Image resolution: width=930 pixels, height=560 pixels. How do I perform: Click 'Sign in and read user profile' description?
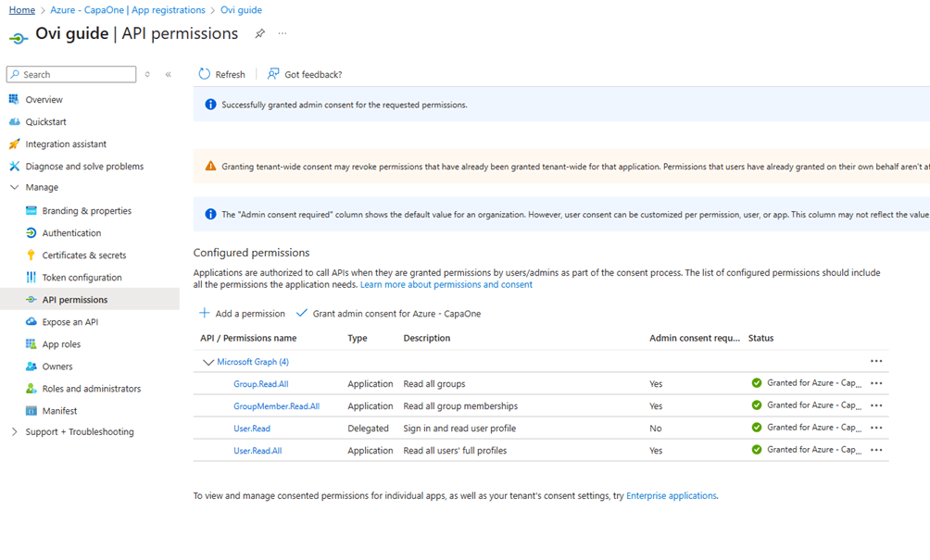(x=459, y=429)
